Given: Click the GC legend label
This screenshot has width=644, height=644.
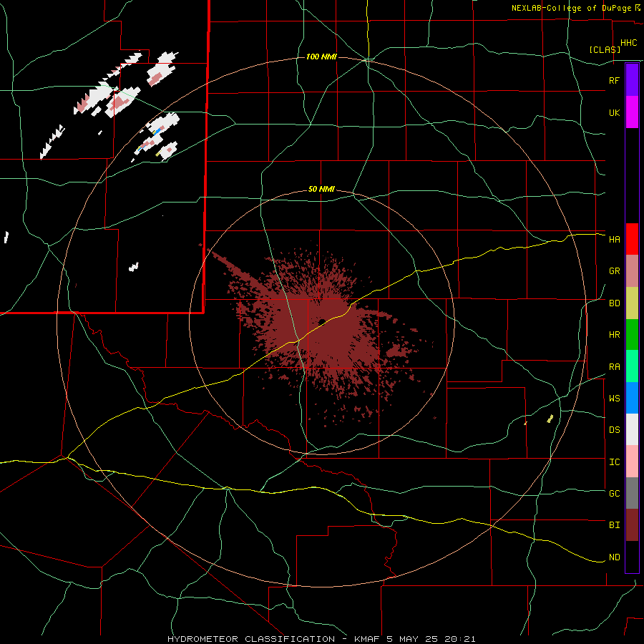Looking at the screenshot, I should (614, 493).
